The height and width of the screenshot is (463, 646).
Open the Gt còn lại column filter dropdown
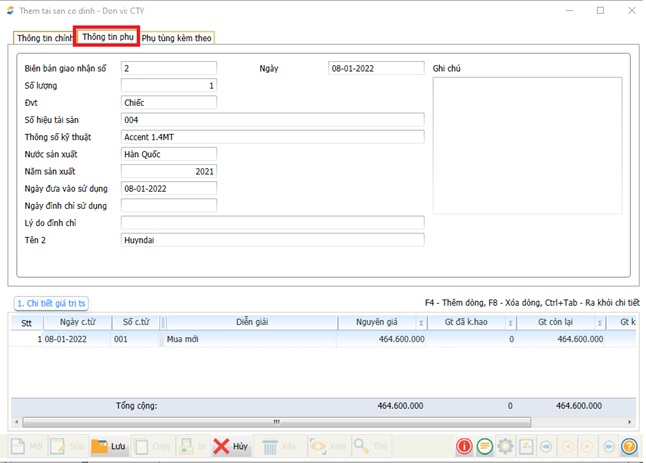click(600, 323)
